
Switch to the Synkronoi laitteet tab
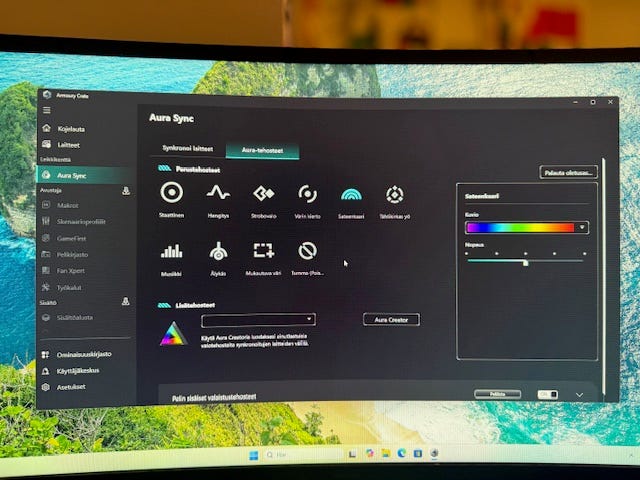[187, 149]
